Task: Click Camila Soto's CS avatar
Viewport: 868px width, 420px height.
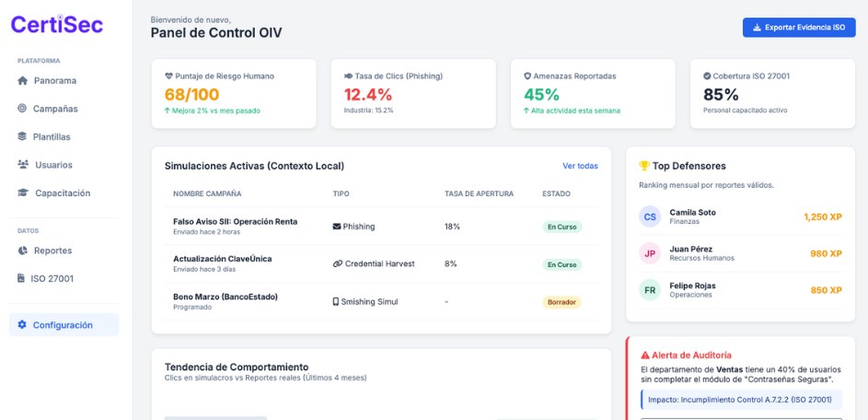Action: pyautogui.click(x=650, y=216)
